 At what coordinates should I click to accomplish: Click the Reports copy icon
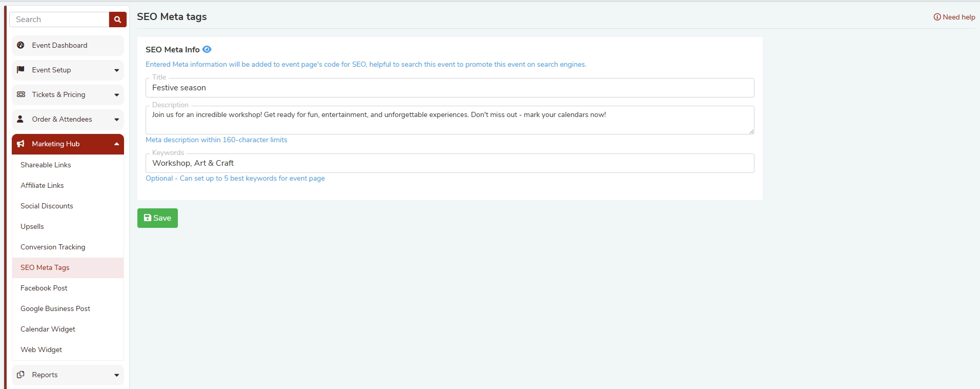click(x=21, y=375)
